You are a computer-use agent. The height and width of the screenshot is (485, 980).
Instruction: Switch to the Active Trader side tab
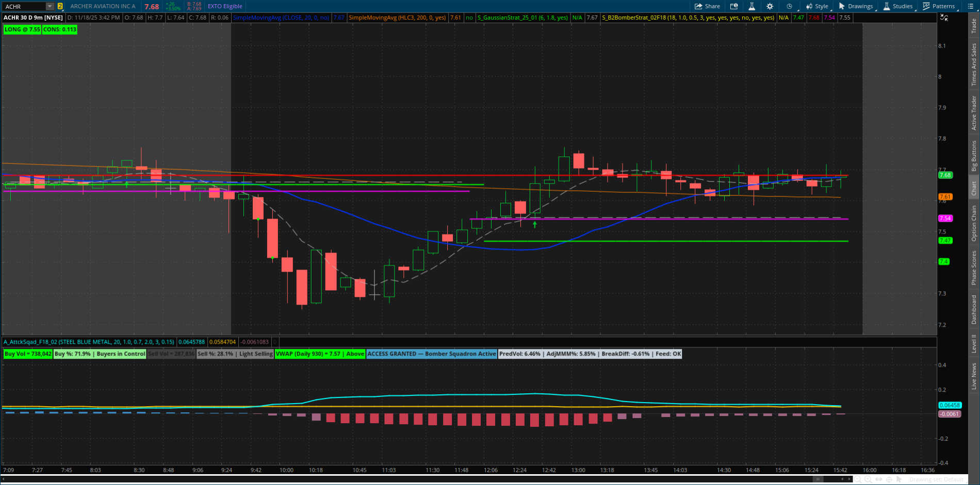point(974,112)
